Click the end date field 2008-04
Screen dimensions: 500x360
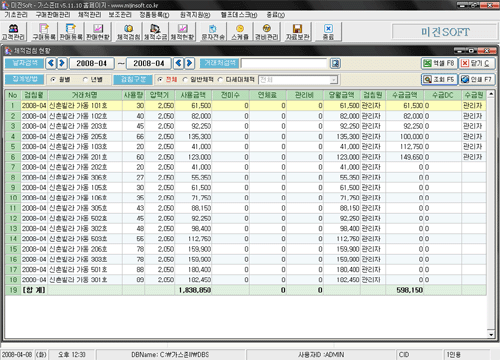click(x=149, y=63)
